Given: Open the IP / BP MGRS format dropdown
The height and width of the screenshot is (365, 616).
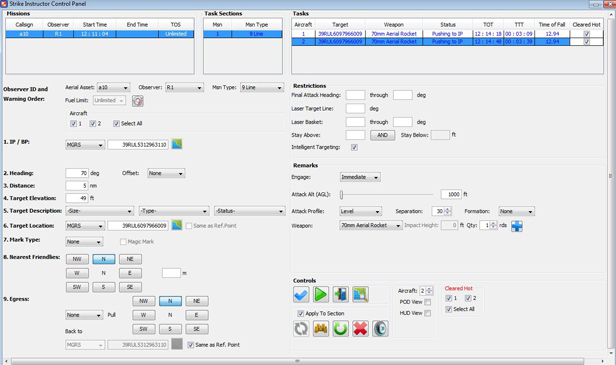Looking at the screenshot, I should point(85,145).
